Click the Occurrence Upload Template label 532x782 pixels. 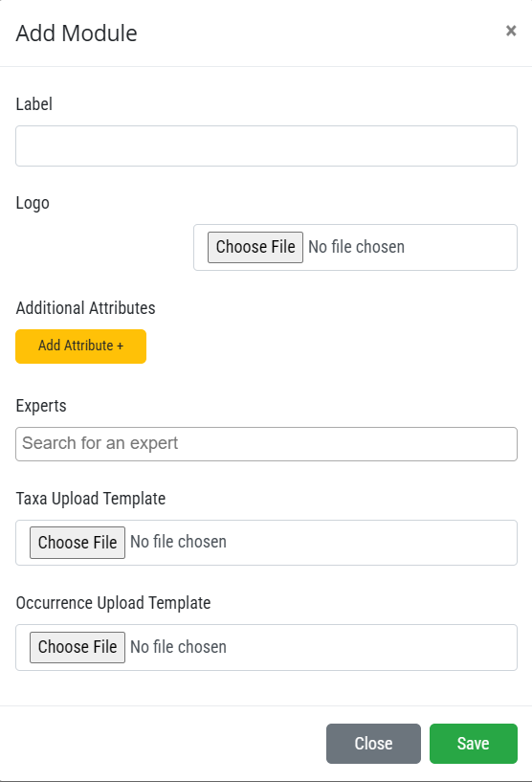pyautogui.click(x=113, y=603)
